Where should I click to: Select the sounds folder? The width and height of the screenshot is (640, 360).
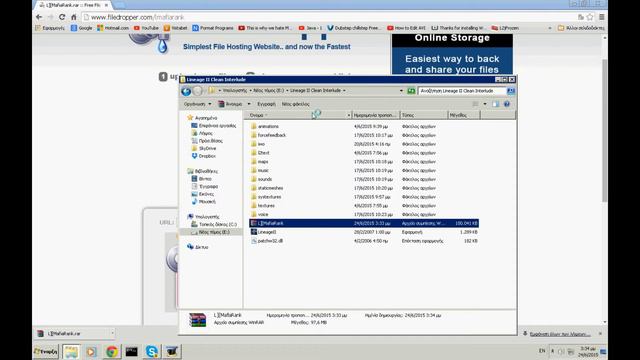coord(264,179)
